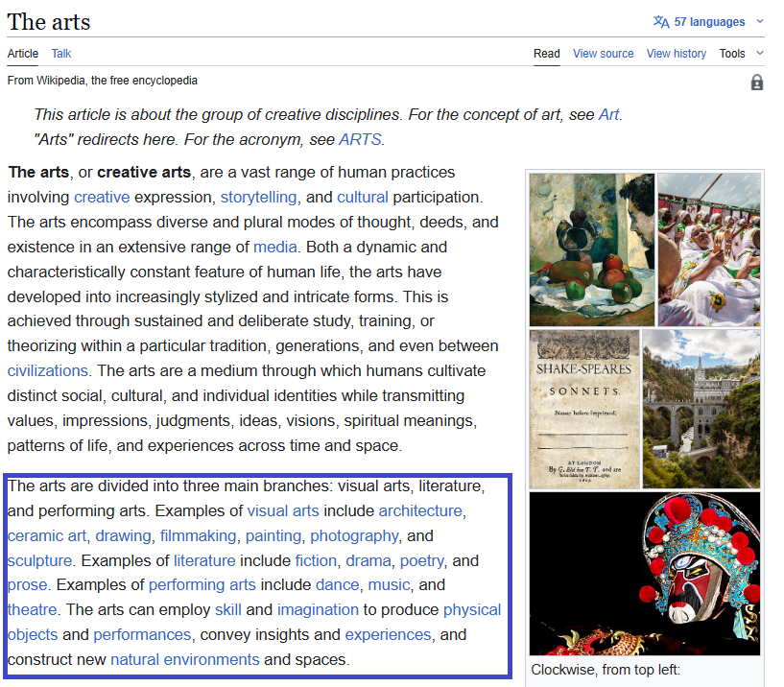Open the ceramic art link
The image size is (784, 687).
(x=46, y=536)
